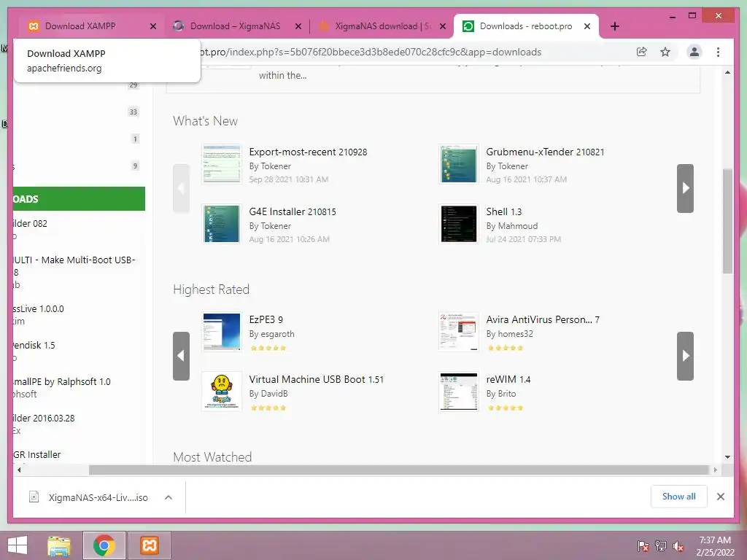747x560 pixels.
Task: Click the address bar URL
Action: [370, 52]
